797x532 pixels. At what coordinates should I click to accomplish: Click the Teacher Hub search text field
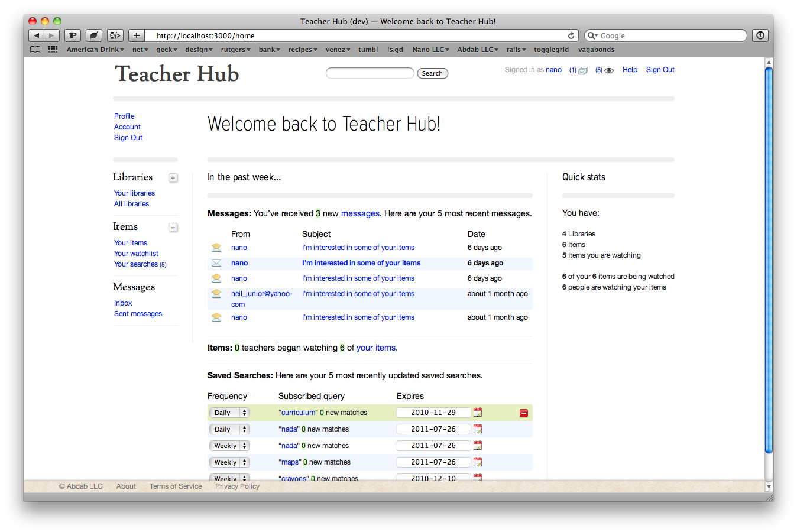point(370,73)
